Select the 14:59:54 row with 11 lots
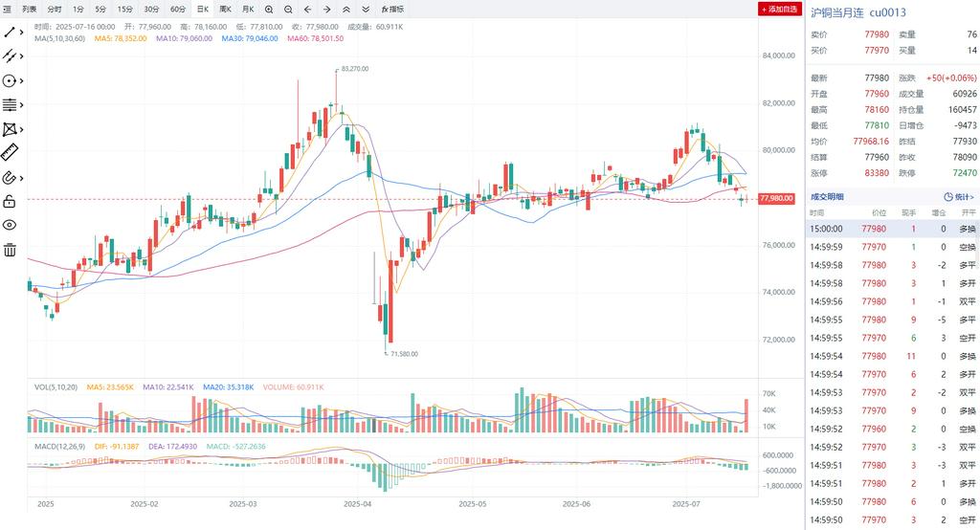Viewport: 980px width, 530px height. pyautogui.click(x=893, y=356)
